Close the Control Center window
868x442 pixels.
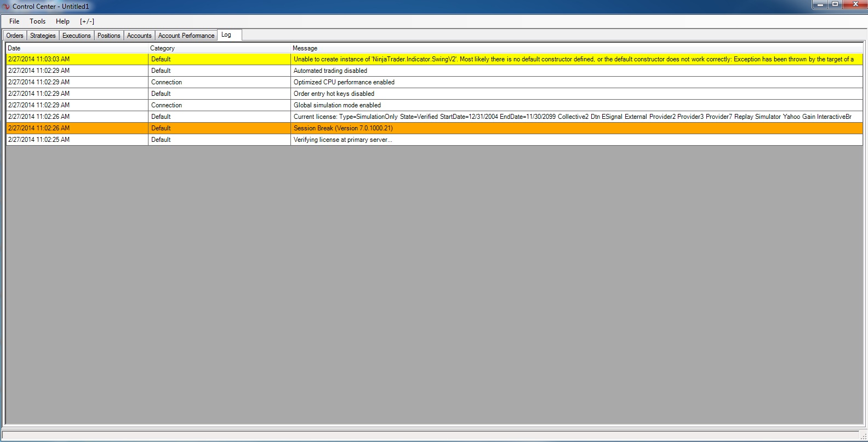pos(855,5)
